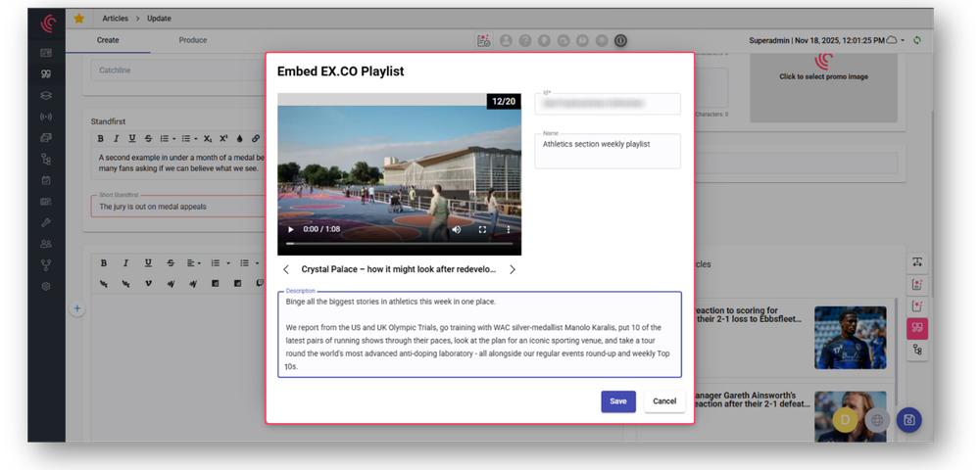Open the live broadcast icon in sidebar

point(46,117)
